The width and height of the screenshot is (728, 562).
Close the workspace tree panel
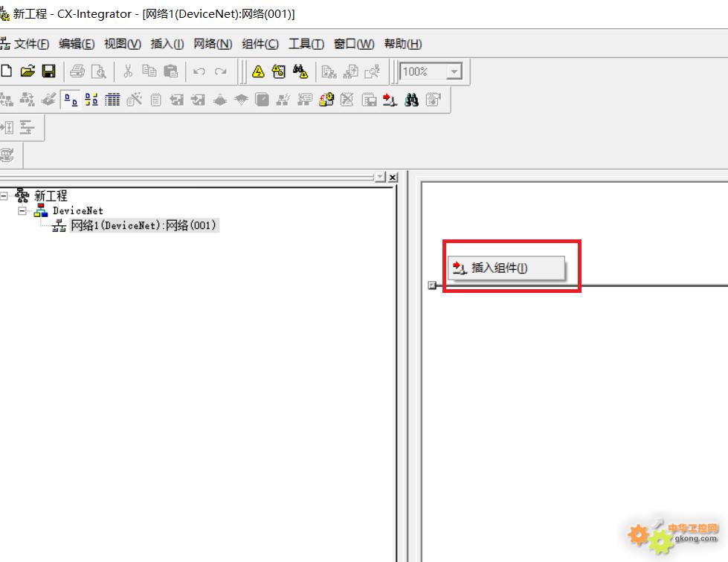click(393, 177)
